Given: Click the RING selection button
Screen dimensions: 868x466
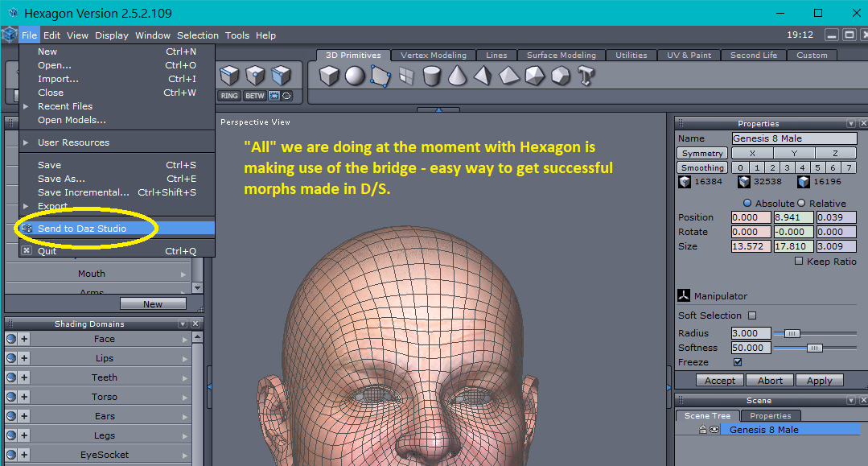Looking at the screenshot, I should tap(229, 96).
